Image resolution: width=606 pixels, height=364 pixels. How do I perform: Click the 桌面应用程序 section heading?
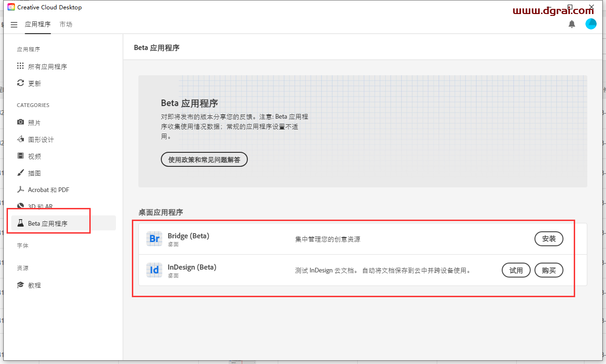(161, 212)
